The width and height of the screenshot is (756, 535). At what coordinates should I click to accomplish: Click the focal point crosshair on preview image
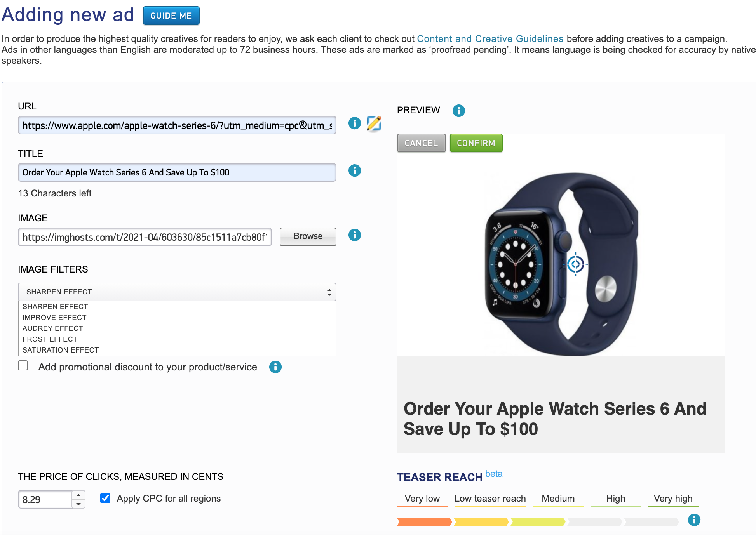pyautogui.click(x=575, y=264)
